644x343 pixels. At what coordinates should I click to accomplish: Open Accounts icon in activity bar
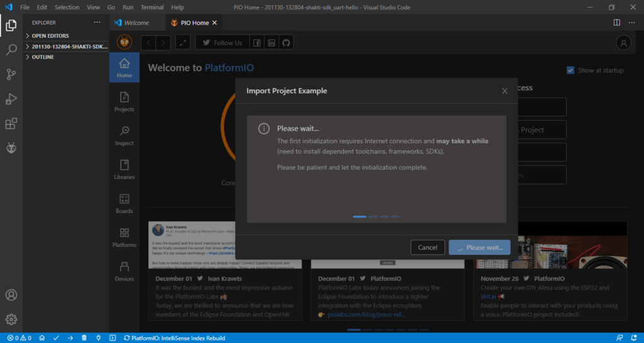click(11, 295)
